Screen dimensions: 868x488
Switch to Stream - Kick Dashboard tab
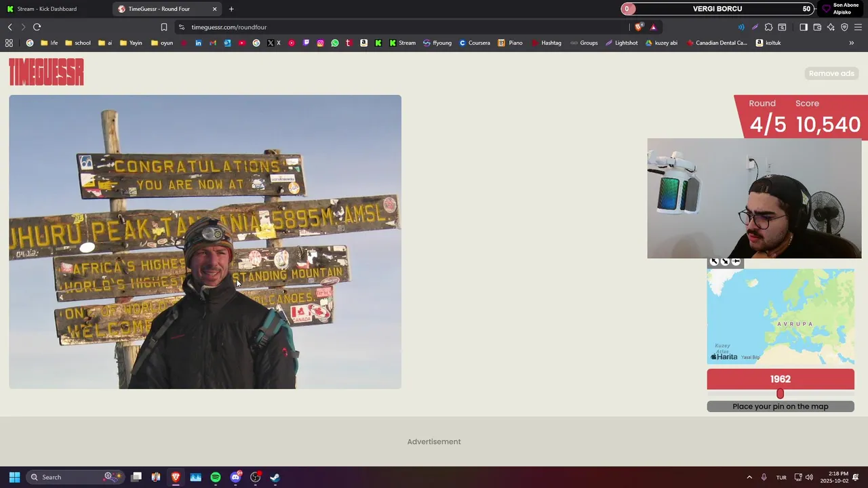[54, 9]
